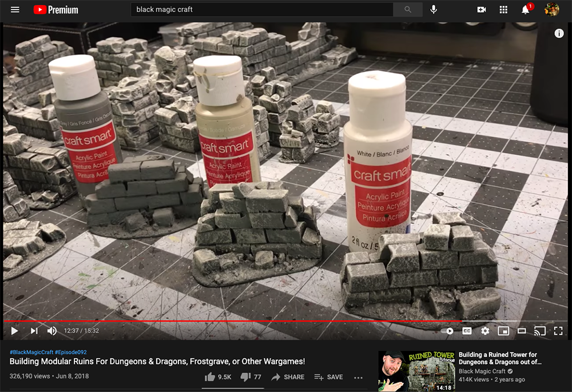Viewport: 572px width, 392px height.
Task: Open notifications bell
Action: pyautogui.click(x=526, y=10)
